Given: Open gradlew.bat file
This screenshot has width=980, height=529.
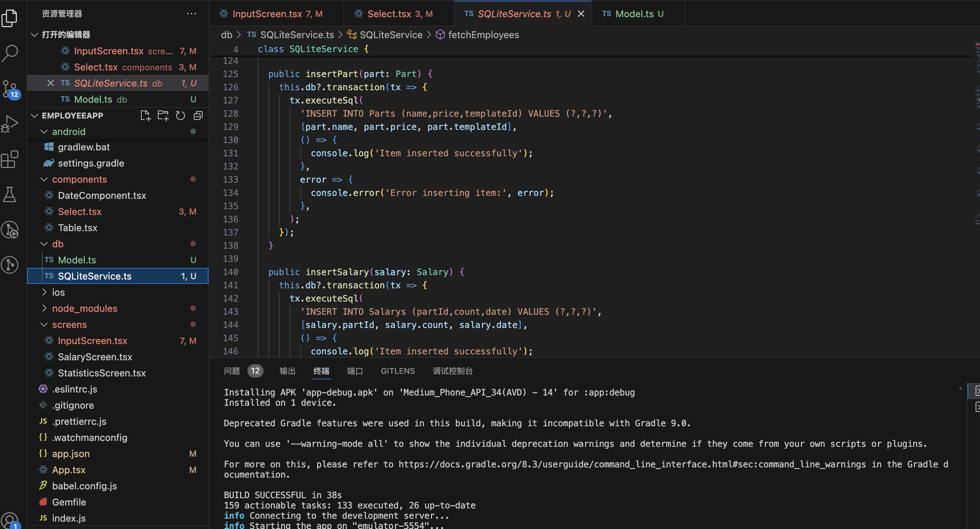Looking at the screenshot, I should (x=118, y=147).
